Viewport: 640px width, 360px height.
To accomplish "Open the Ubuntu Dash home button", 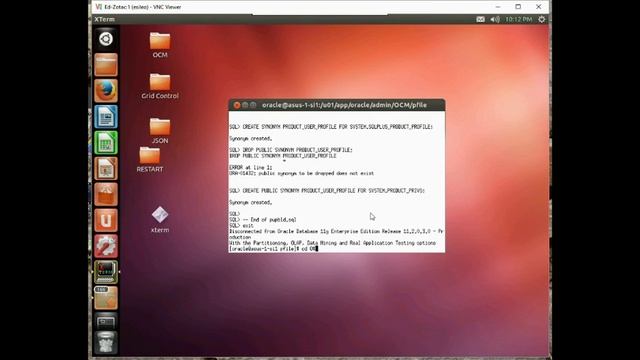I will [x=106, y=39].
